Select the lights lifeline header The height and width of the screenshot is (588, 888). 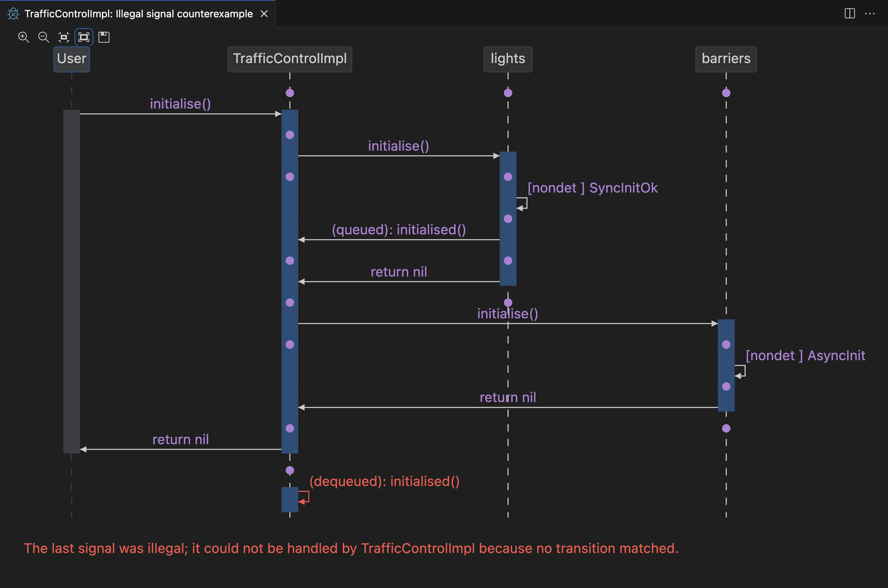[x=508, y=59]
